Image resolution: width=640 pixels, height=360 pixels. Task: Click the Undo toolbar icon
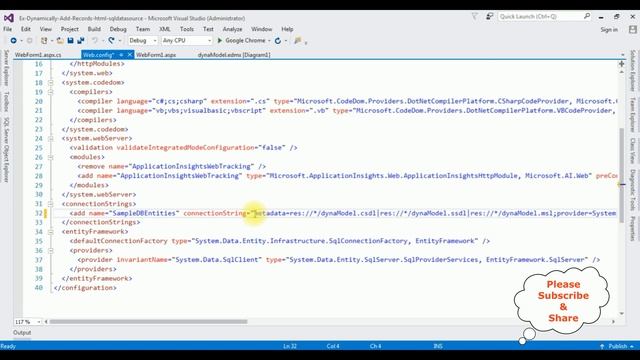pyautogui.click(x=95, y=40)
